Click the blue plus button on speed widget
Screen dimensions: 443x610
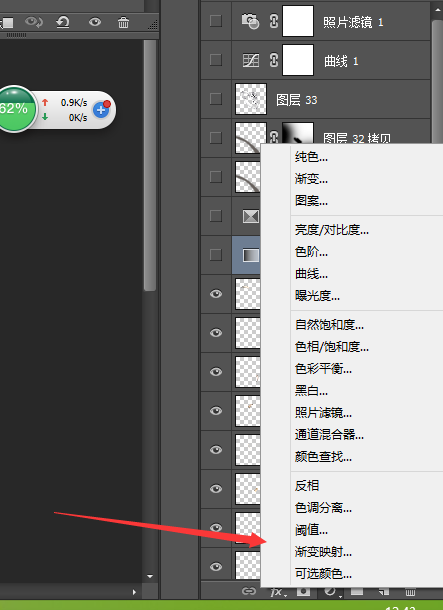[x=101, y=110]
